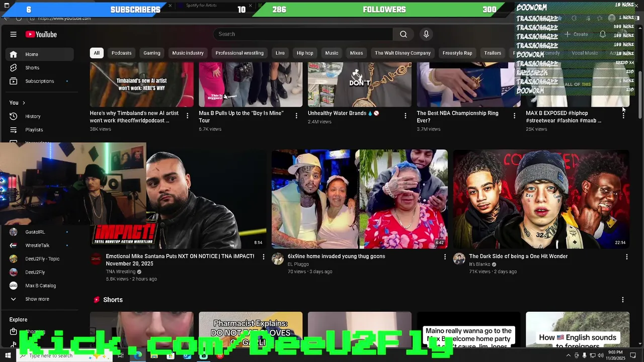
Task: Open the TNA Wrestling channel name link
Action: pyautogui.click(x=121, y=271)
